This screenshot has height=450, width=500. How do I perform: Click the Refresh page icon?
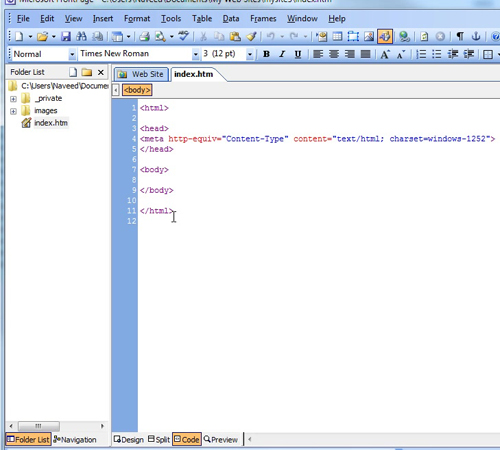tap(424, 36)
